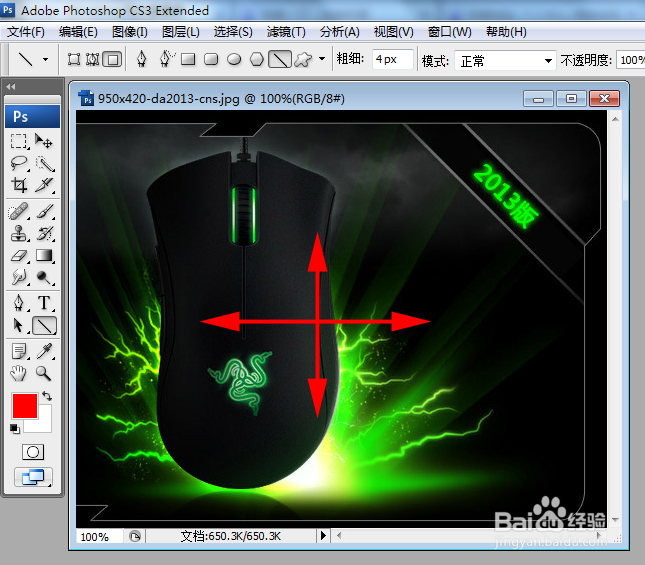Choose Freeform Pen tool in options bar
The height and width of the screenshot is (565, 645).
coord(166,59)
